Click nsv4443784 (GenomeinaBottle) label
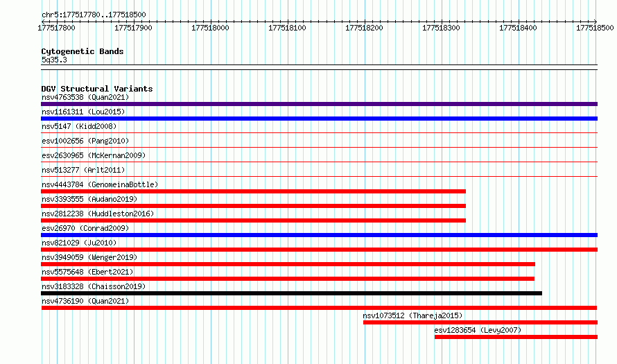The width and height of the screenshot is (617, 364). [100, 184]
